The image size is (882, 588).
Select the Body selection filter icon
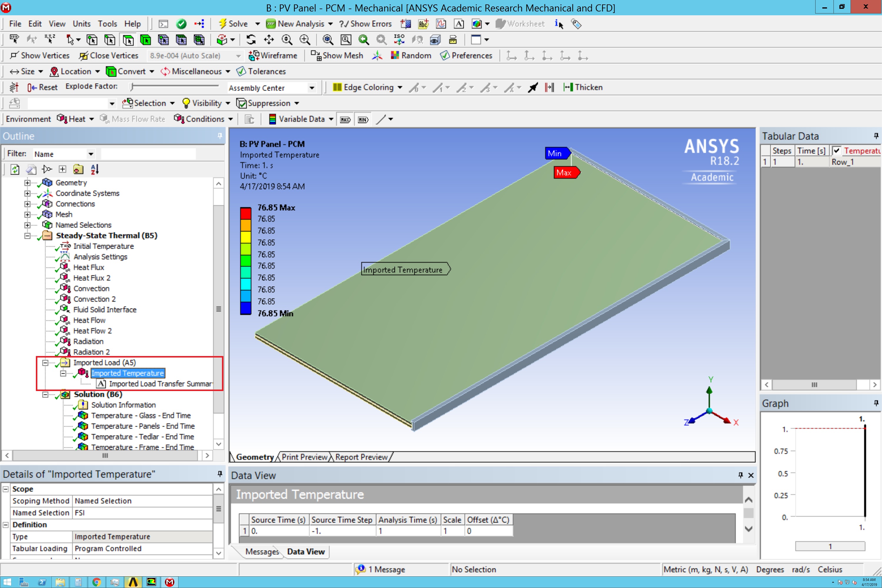tap(146, 40)
